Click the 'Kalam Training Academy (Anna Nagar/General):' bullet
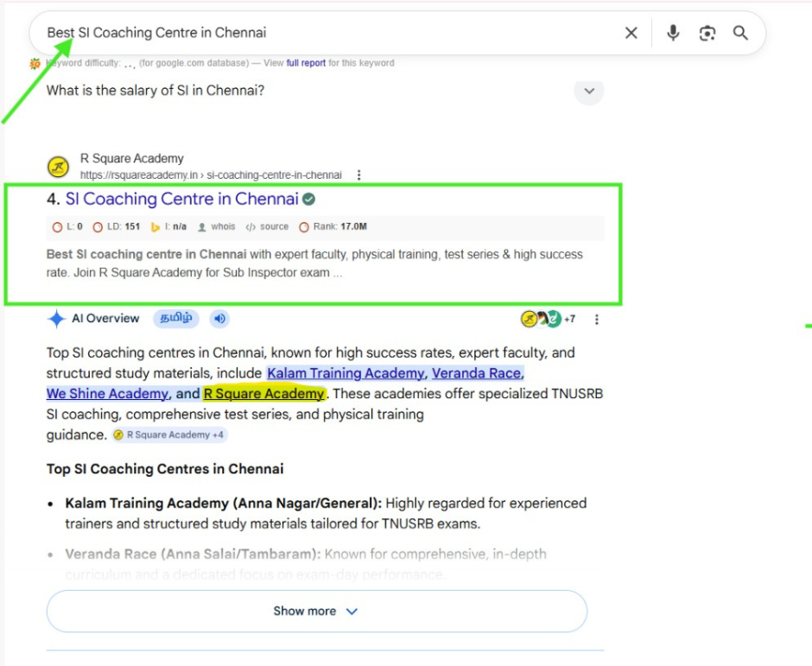This screenshot has height=666, width=812. [223, 504]
